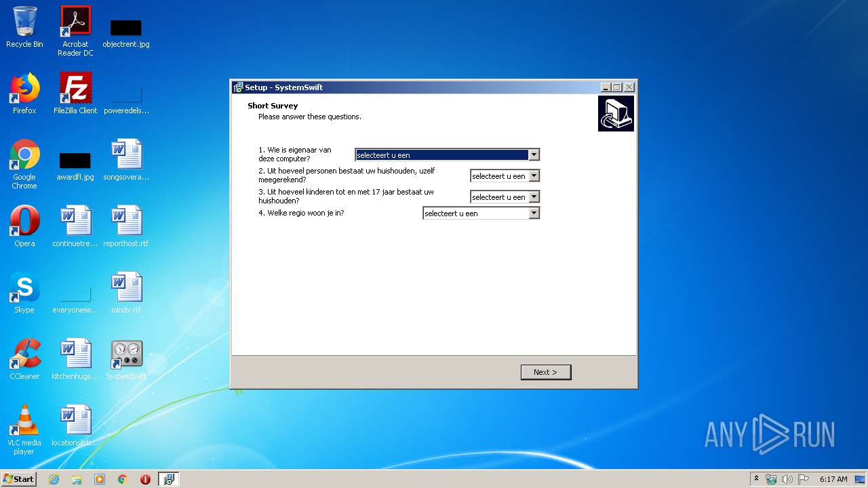Open Internet Explorer in taskbar
Screen dimensions: 868x488
point(54,479)
